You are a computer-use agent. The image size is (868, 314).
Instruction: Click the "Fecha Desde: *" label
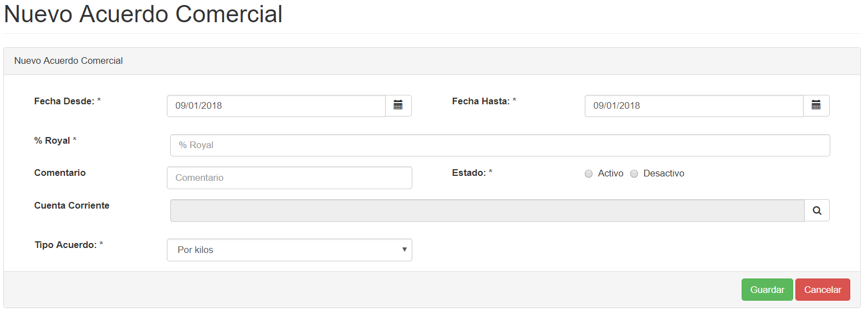(68, 101)
